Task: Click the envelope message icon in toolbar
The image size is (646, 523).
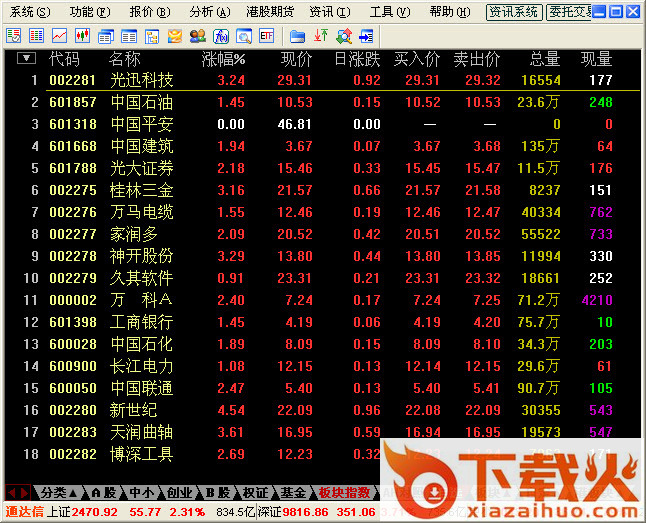Action: tap(175, 35)
